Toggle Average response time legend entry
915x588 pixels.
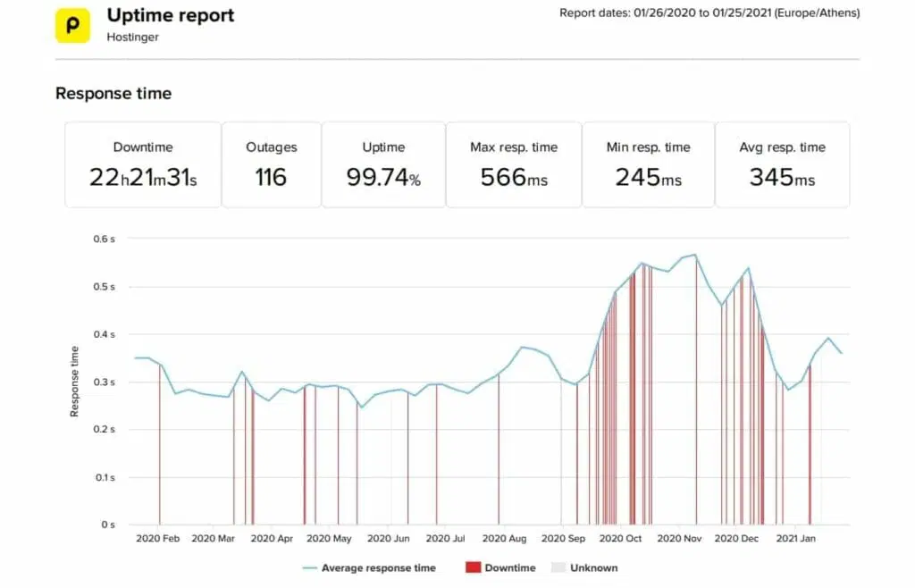[x=369, y=567]
